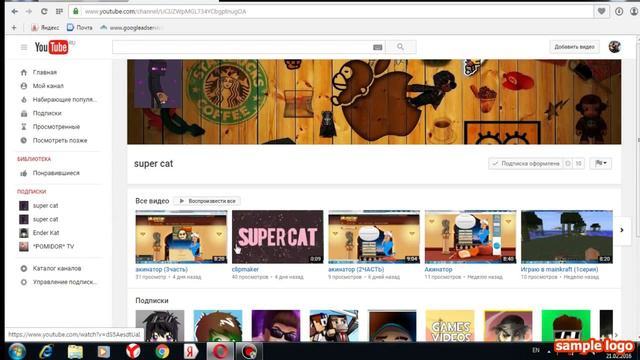The image size is (640, 360).
Task: Open Opera browser in taskbar
Action: tap(220, 351)
